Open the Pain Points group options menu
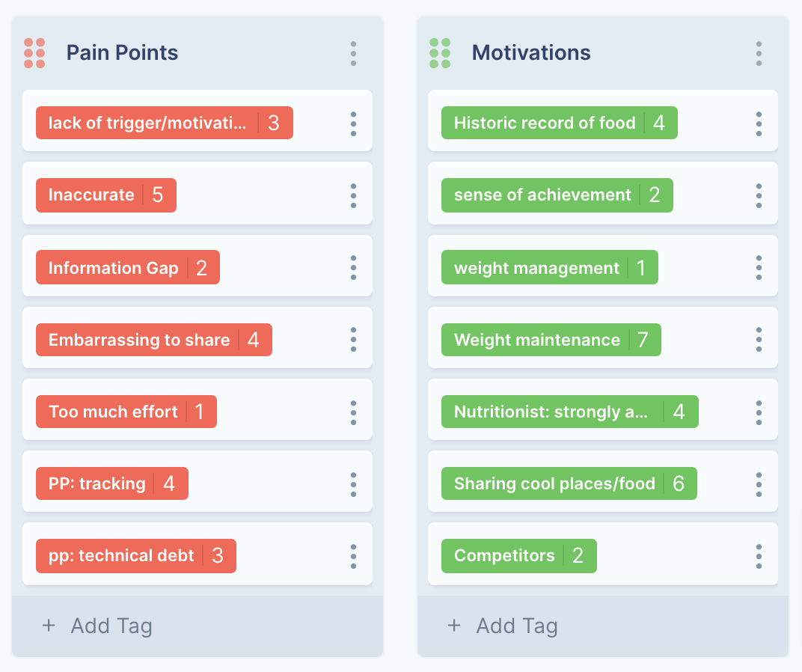The image size is (802, 672). coord(353,53)
